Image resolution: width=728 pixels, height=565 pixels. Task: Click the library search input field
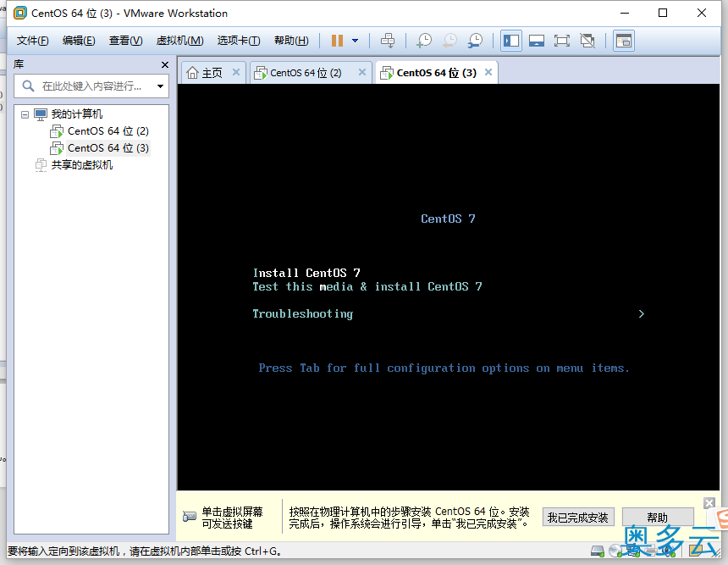coord(91,86)
